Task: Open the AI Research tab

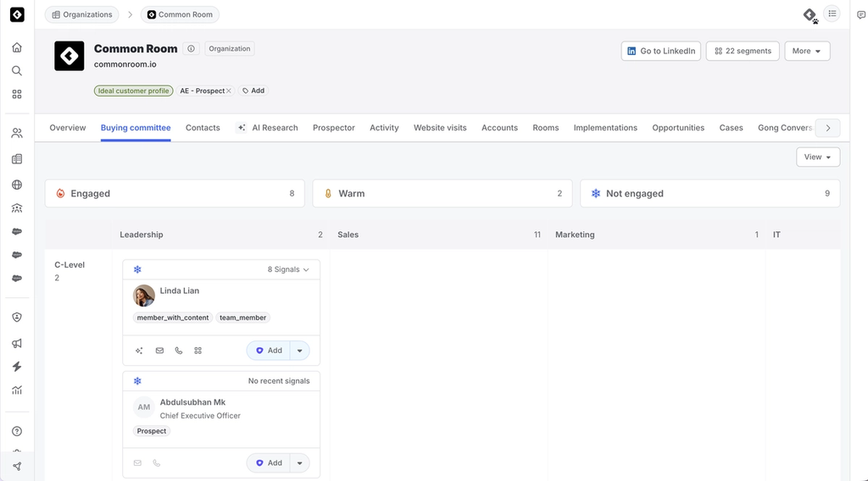Action: [267, 128]
